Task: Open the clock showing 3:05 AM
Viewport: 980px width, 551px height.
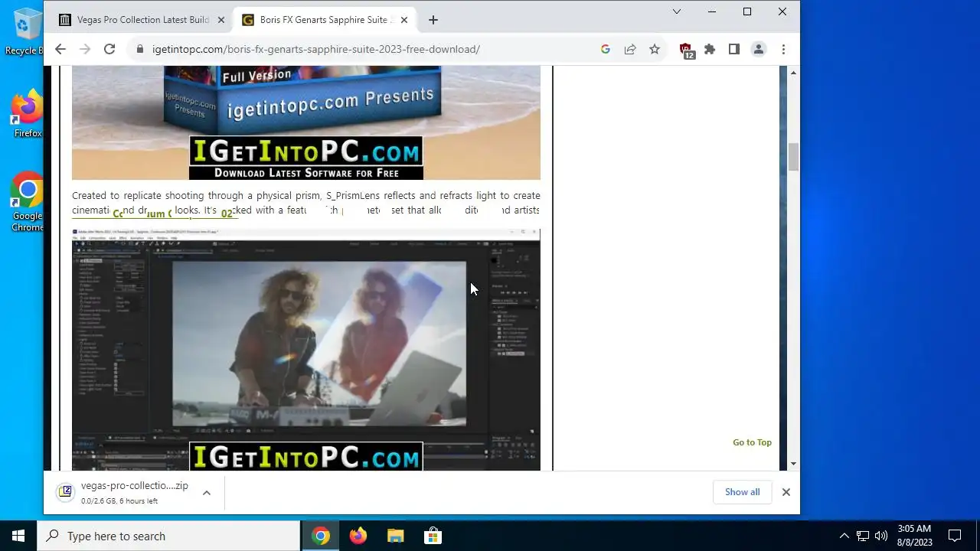Action: coord(914,536)
